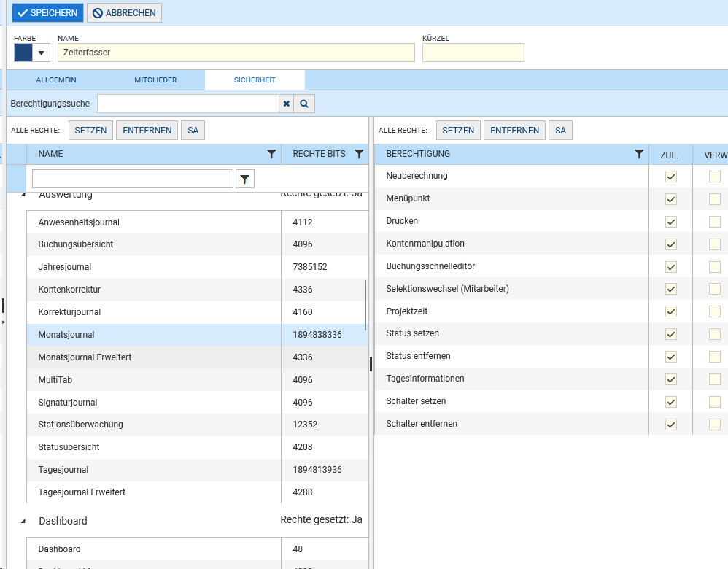Image resolution: width=728 pixels, height=569 pixels.
Task: Select the Signaturjournal row
Action: point(198,402)
